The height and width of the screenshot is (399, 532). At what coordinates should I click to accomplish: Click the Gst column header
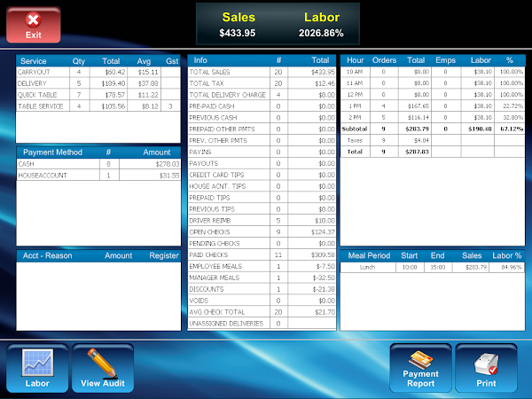pos(172,61)
